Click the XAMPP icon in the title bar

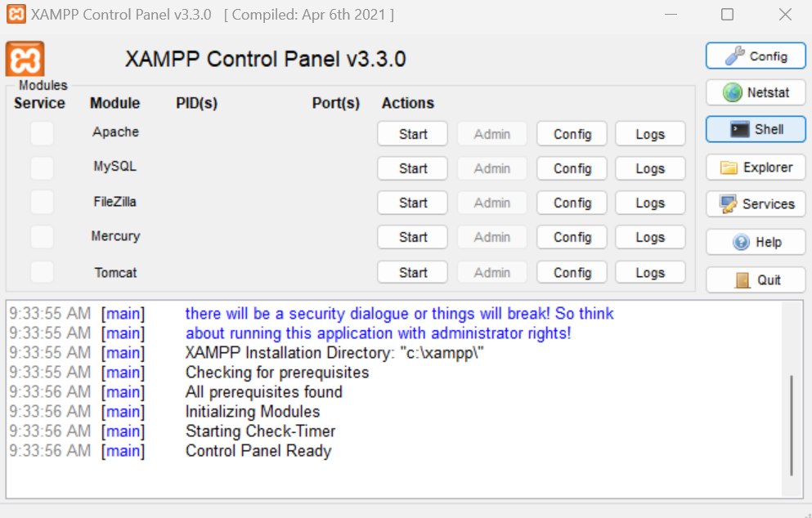point(16,14)
